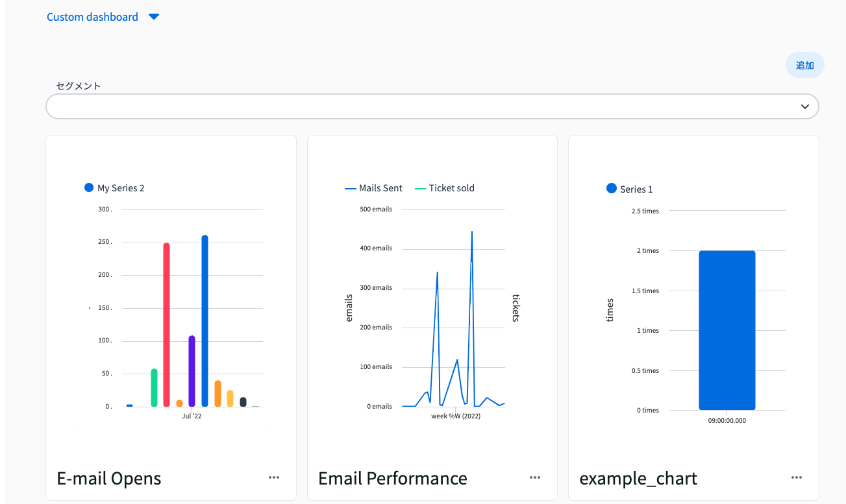Open the Custom dashboard dropdown arrow
This screenshot has height=504, width=846.
coord(154,17)
